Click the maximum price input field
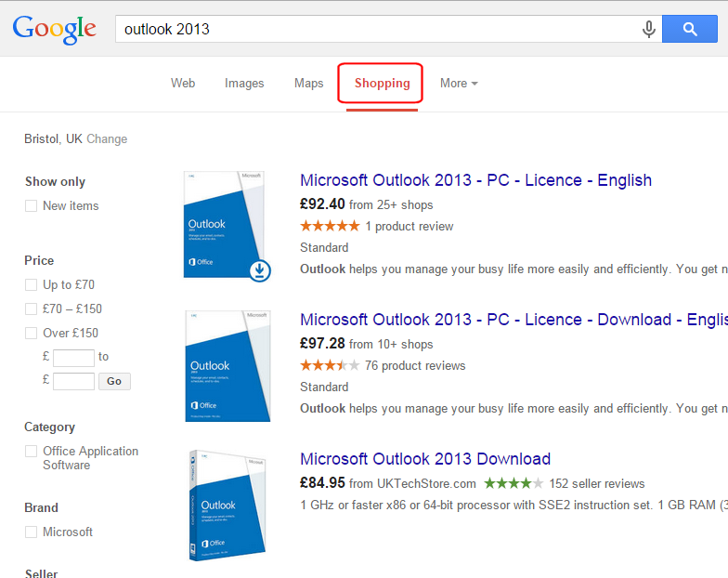The image size is (728, 578). coord(74,381)
